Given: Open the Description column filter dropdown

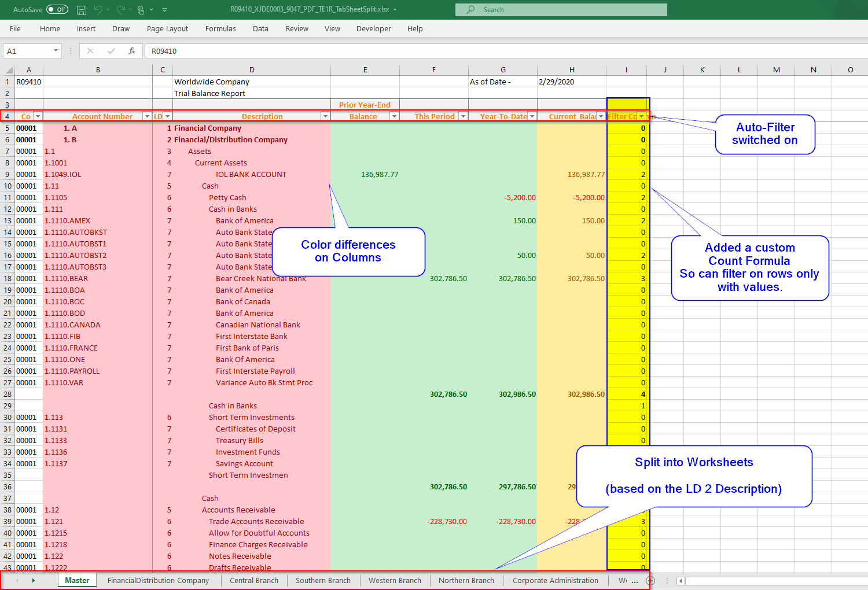Looking at the screenshot, I should point(325,116).
